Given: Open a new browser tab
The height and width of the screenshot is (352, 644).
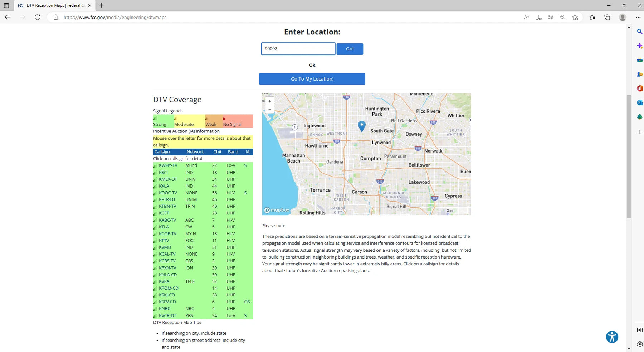Looking at the screenshot, I should click(x=101, y=5).
